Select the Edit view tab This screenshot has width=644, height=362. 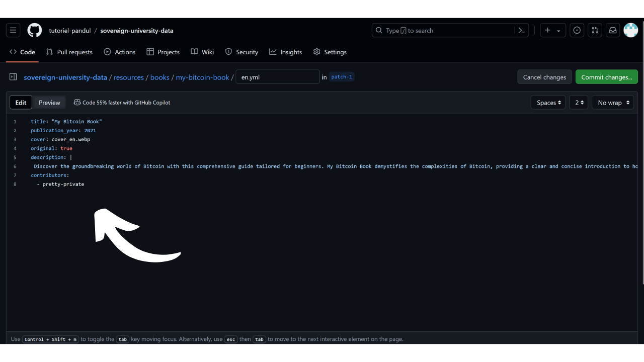point(21,103)
